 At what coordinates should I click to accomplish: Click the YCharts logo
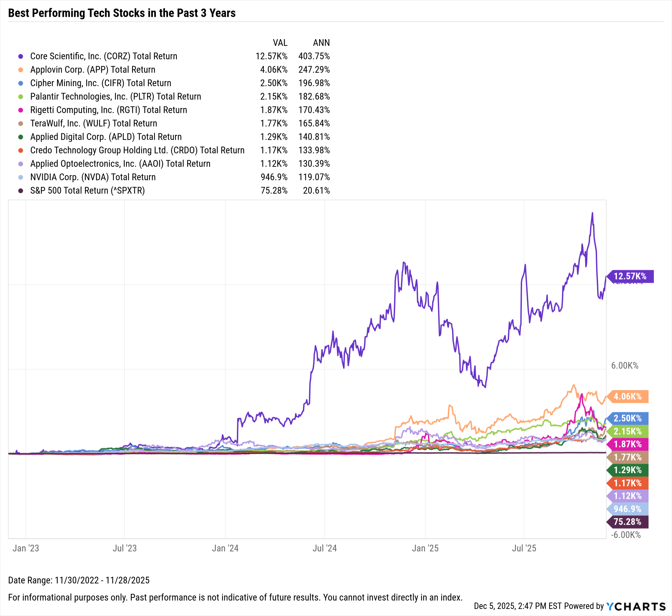(x=636, y=606)
